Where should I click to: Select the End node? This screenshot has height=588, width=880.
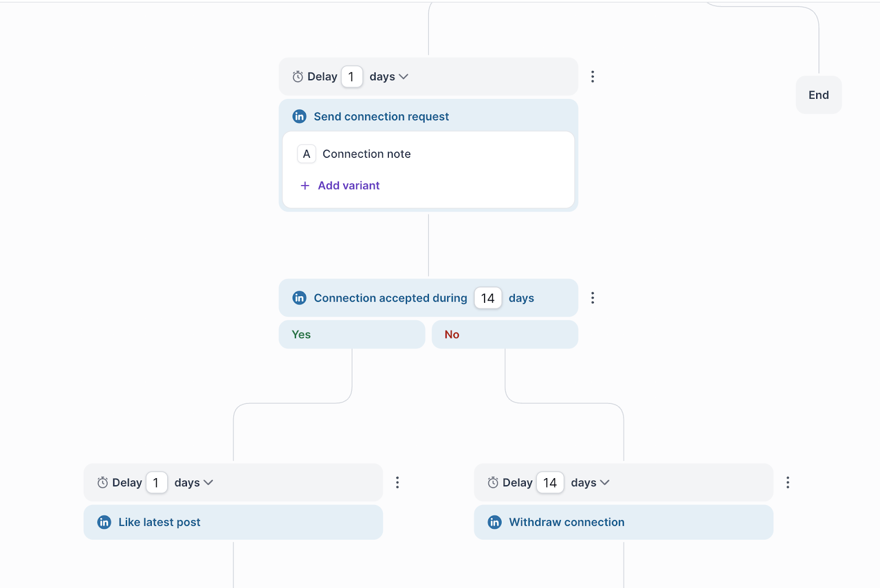click(818, 95)
